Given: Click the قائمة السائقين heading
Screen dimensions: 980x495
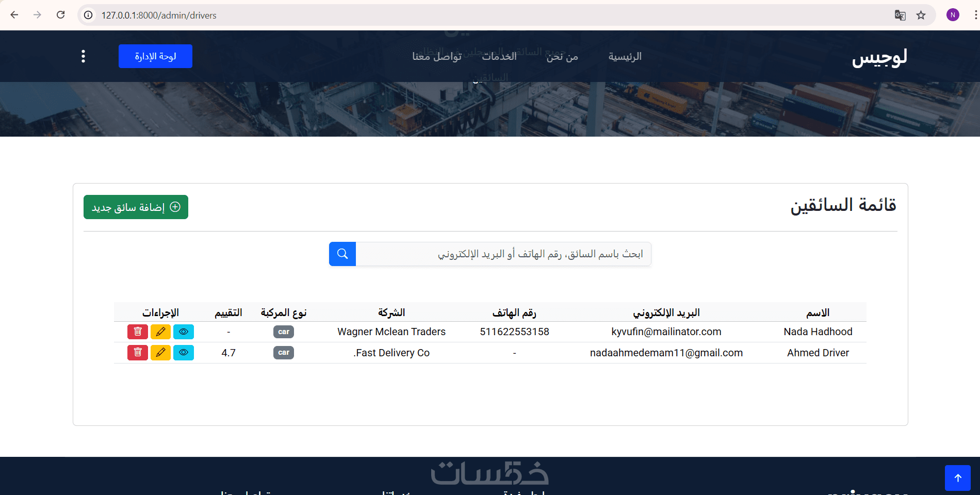Looking at the screenshot, I should point(844,205).
